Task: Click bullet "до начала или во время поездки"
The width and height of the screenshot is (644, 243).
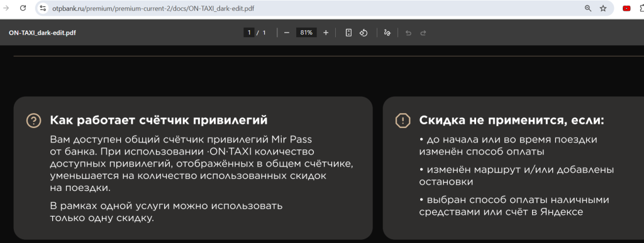Action: pos(508,139)
